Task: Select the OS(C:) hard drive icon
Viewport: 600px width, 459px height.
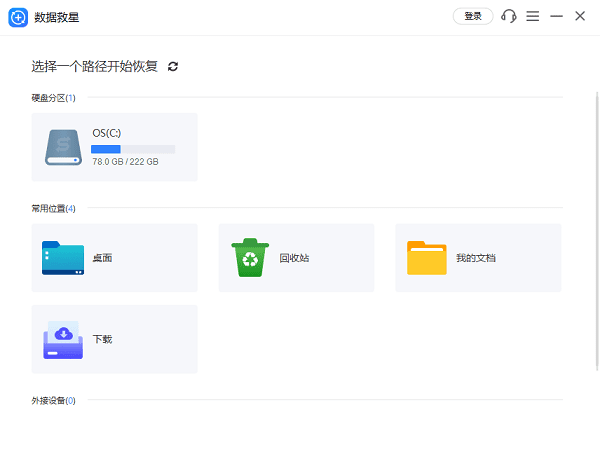Action: (64, 147)
